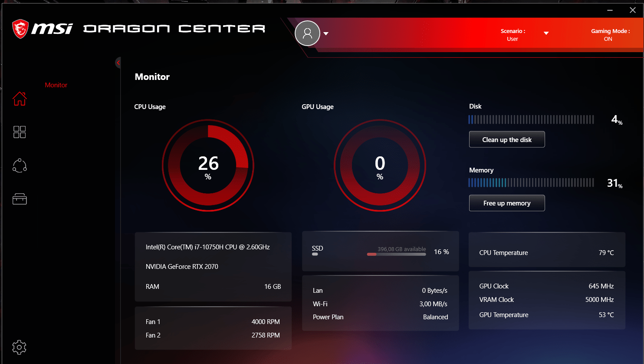Toggle Gaming Mode ON setting
This screenshot has width=644, height=364.
(610, 35)
